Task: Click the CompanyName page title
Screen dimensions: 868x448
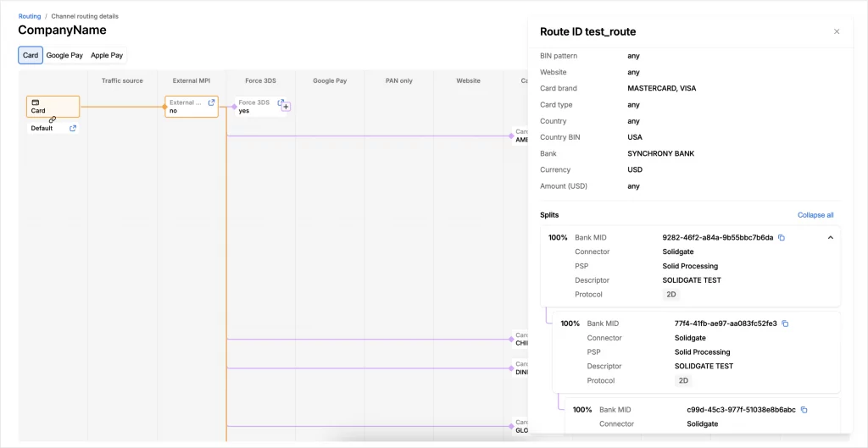Action: click(62, 30)
